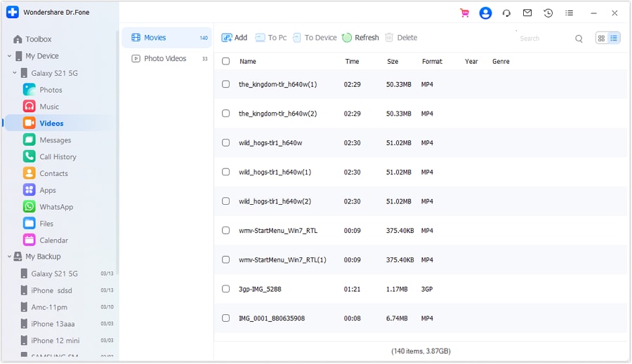Collapse the Galaxy S21 5G device node
Viewport: 632px width, 364px height.
(x=15, y=73)
